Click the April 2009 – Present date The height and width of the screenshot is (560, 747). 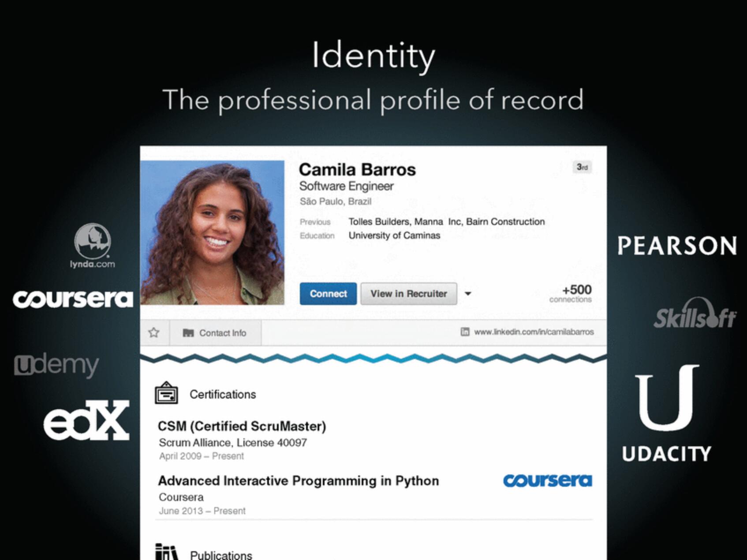(x=201, y=456)
